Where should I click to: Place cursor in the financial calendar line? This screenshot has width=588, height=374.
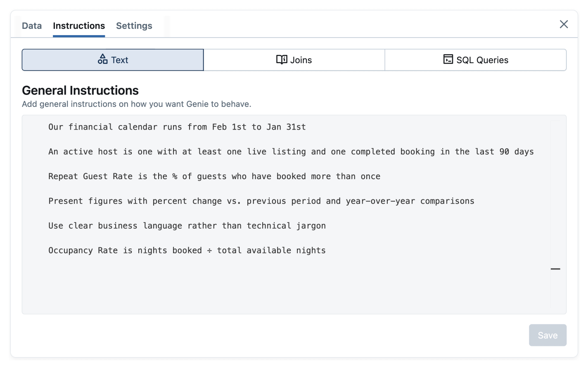(177, 127)
